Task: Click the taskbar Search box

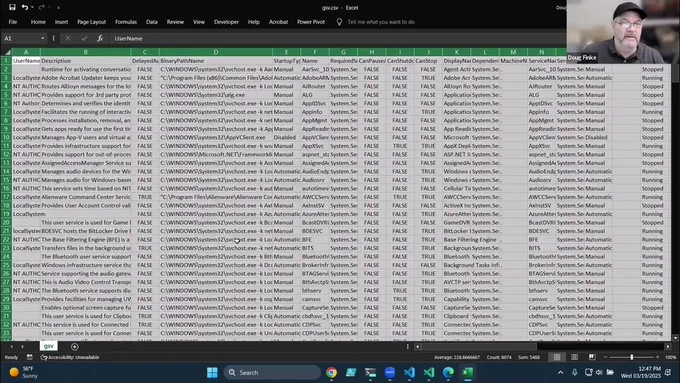Action: pos(272,373)
